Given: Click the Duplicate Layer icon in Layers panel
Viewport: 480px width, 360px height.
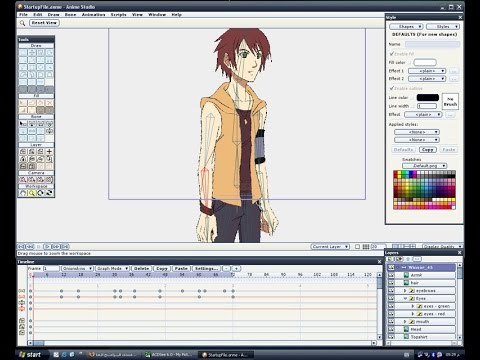Looking at the screenshot, I should point(399,259).
